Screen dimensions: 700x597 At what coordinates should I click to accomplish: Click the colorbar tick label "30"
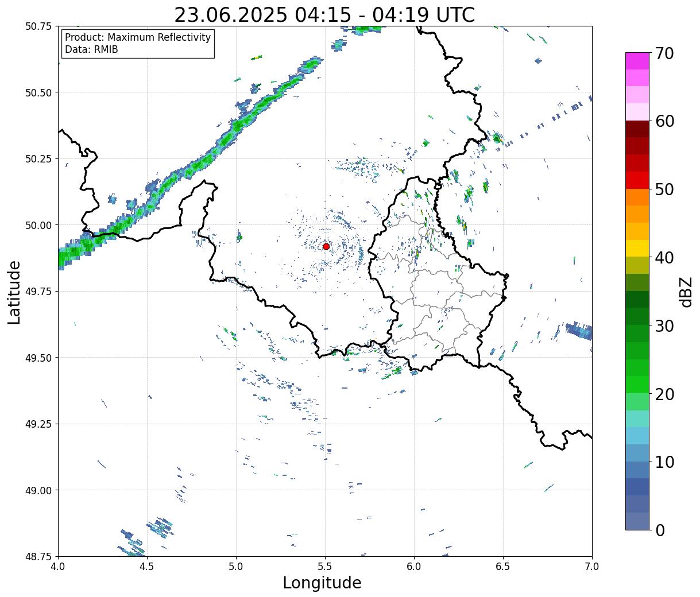tap(664, 325)
